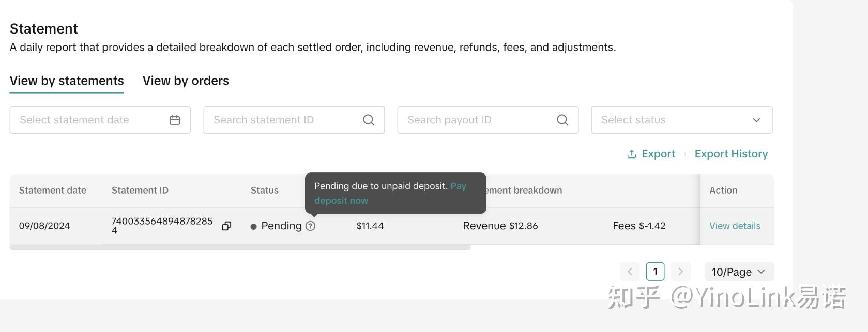Click the Export upload icon

point(631,154)
